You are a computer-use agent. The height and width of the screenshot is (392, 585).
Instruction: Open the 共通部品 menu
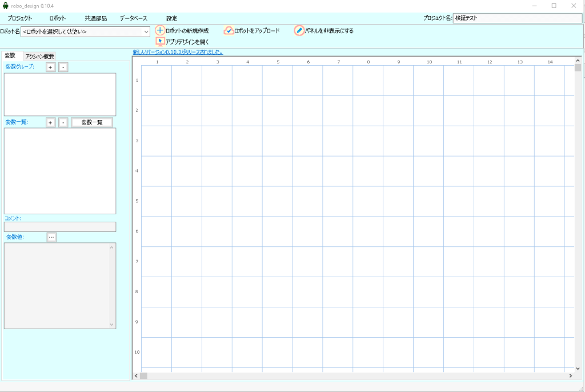pos(95,18)
